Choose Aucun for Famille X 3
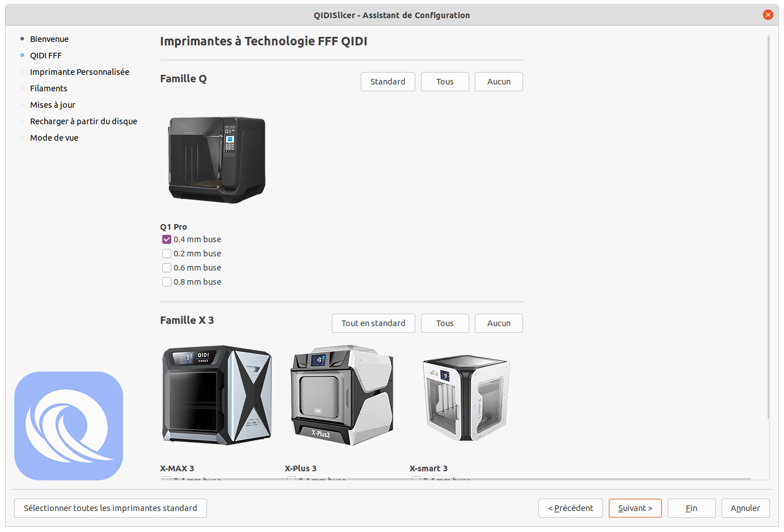This screenshot has height=532, width=784. (x=499, y=323)
